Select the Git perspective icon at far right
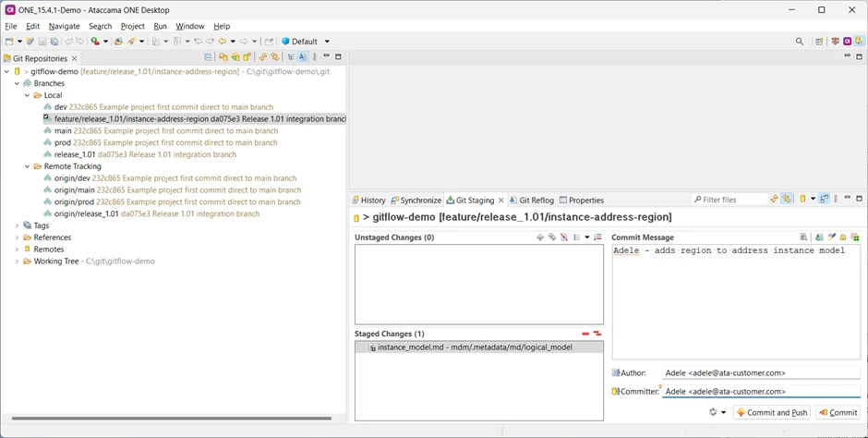Image resolution: width=868 pixels, height=438 pixels. point(859,42)
